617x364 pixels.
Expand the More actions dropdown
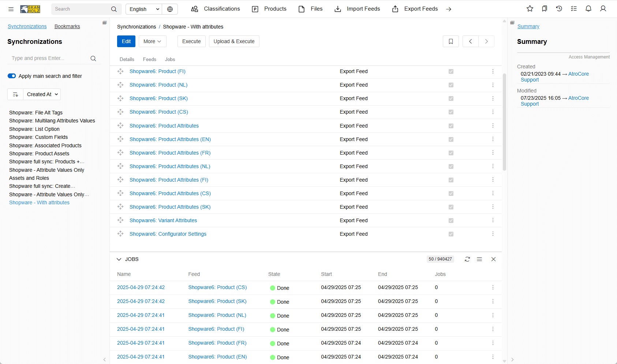pos(152,41)
